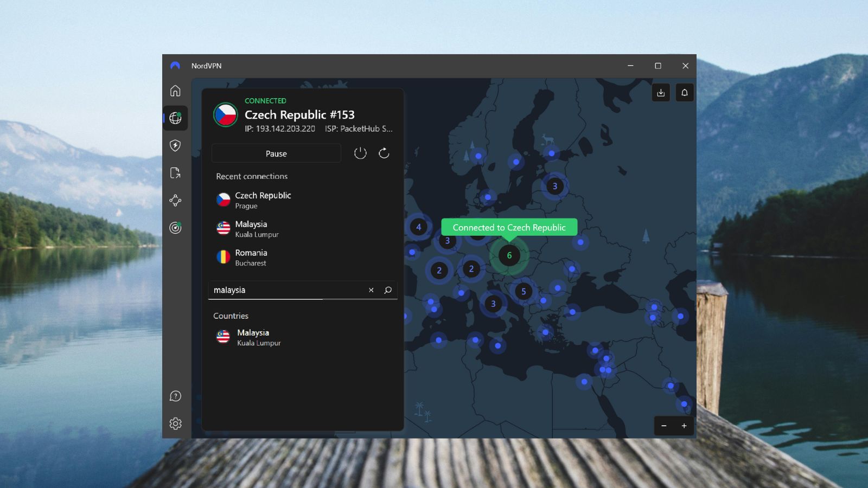
Task: Pause the current VPN connection
Action: pos(276,153)
